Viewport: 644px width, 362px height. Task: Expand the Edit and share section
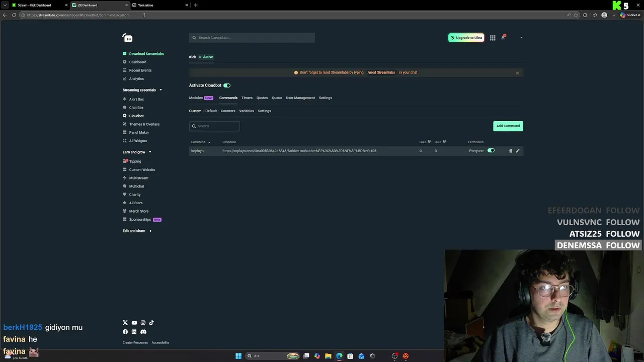coord(150,231)
